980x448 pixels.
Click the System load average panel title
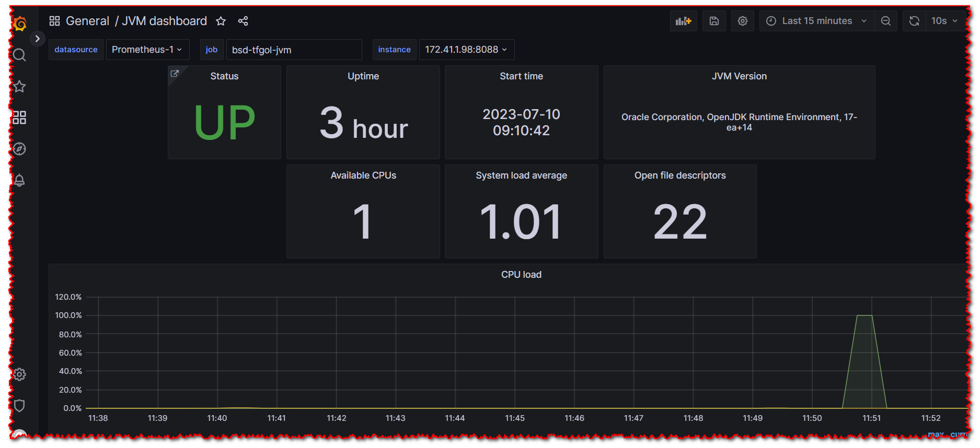(x=521, y=175)
